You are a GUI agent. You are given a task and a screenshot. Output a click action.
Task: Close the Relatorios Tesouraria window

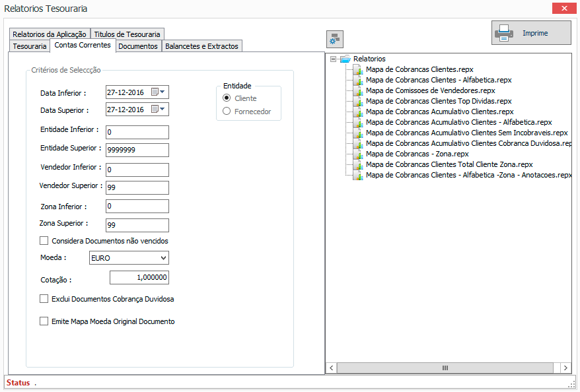pyautogui.click(x=564, y=8)
